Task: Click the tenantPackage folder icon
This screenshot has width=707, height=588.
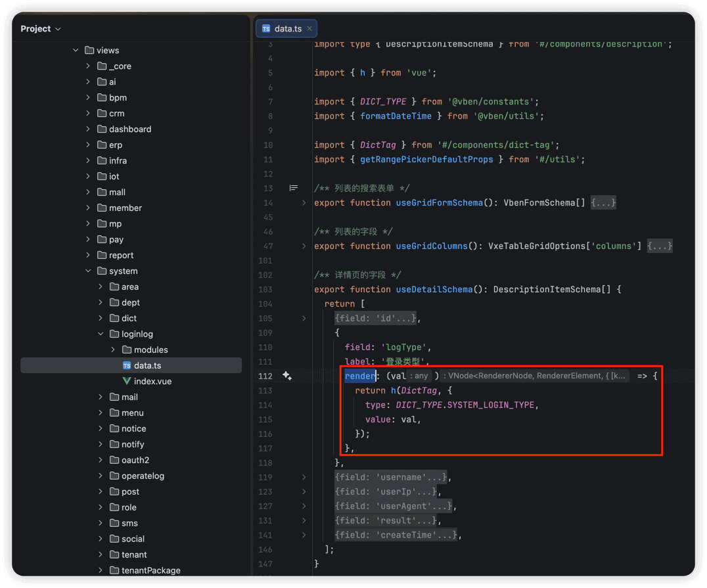Action: click(x=114, y=570)
